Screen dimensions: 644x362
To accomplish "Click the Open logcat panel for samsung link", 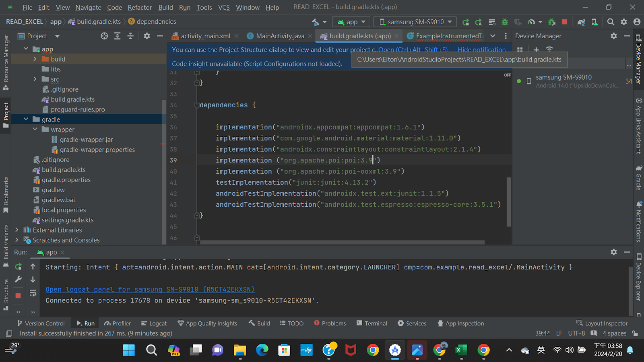I will 150,290.
